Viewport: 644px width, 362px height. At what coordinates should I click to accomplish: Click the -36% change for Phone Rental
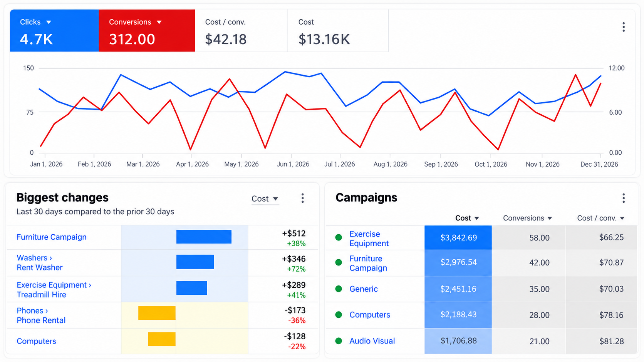[297, 320]
